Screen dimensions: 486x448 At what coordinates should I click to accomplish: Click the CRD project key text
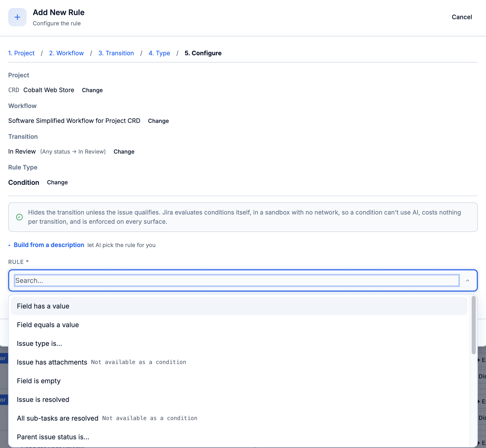point(14,90)
